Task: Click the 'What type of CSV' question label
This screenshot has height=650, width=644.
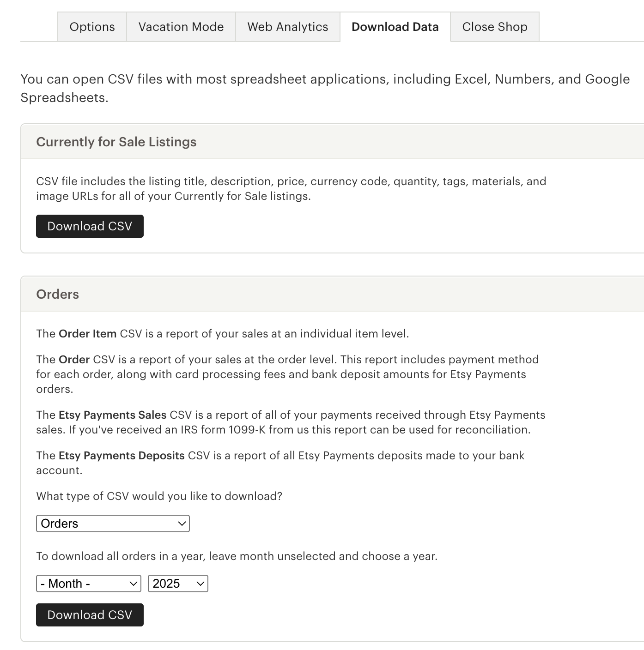Action: 159,496
